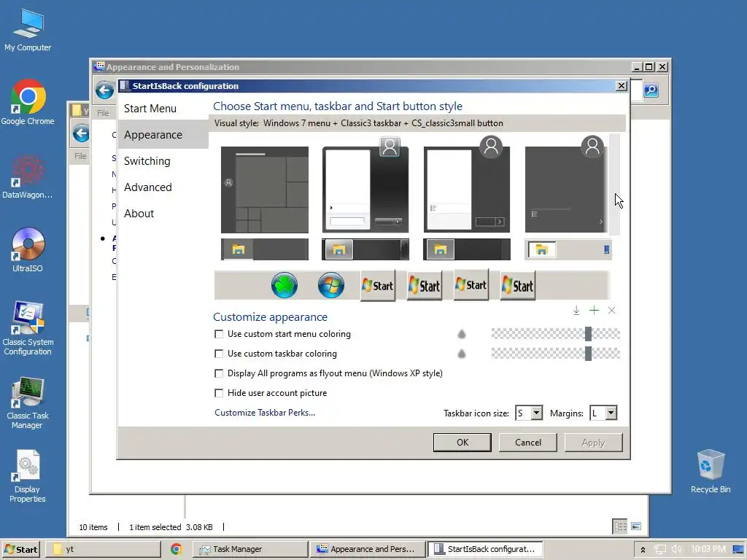The width and height of the screenshot is (747, 560).
Task: Click the taskbar clock showing 10:03 PM
Action: 708,549
